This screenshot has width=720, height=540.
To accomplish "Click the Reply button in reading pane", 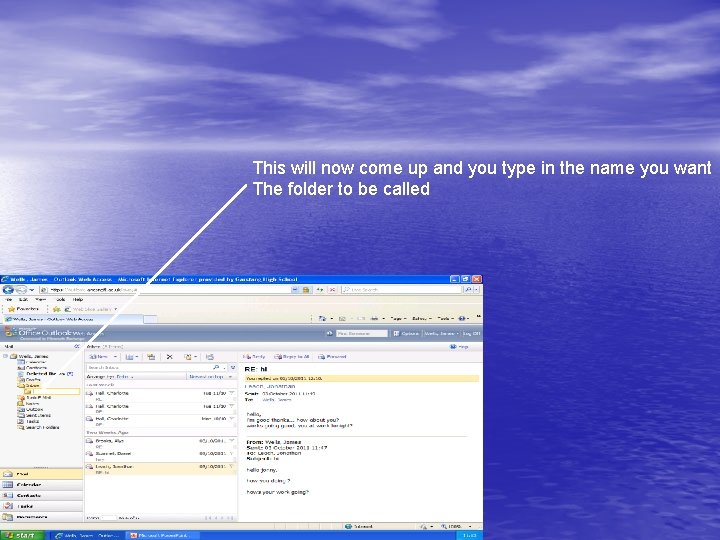I will point(254,356).
